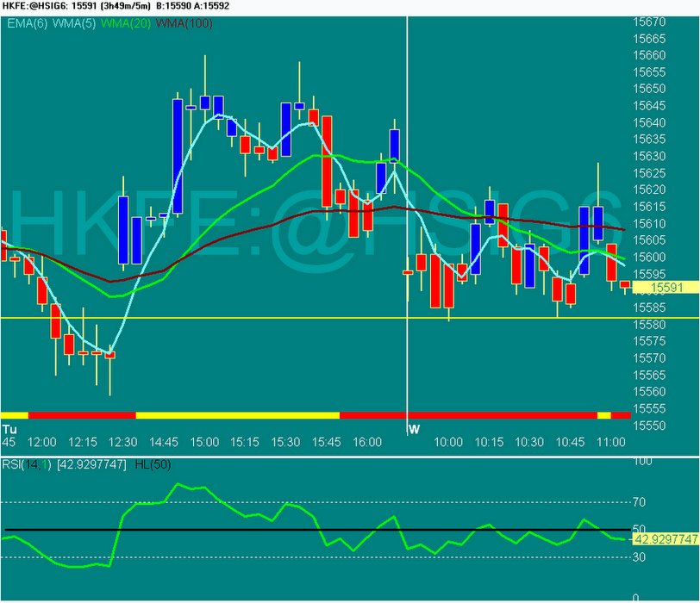
Task: Click the short yellow segment near 11:00
Action: (604, 416)
